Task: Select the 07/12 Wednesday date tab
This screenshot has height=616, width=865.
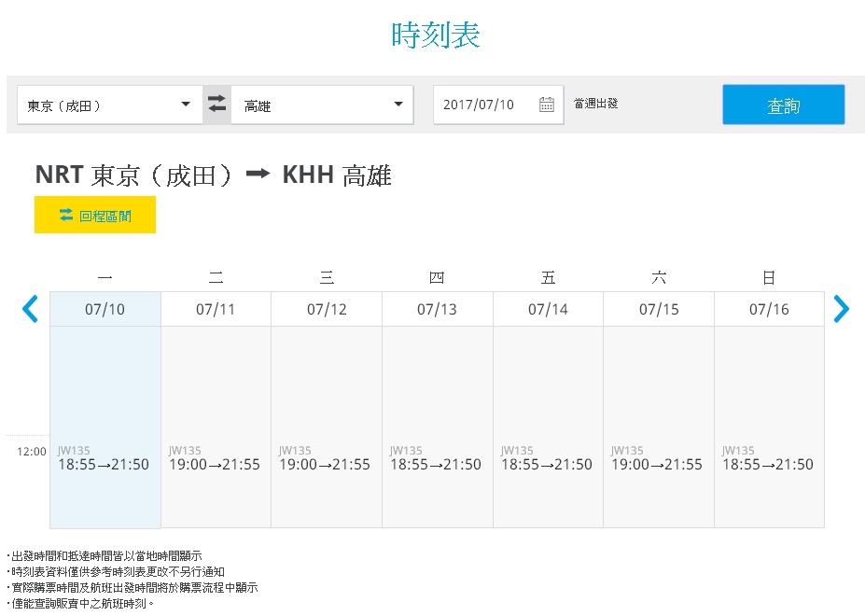Action: click(x=327, y=309)
